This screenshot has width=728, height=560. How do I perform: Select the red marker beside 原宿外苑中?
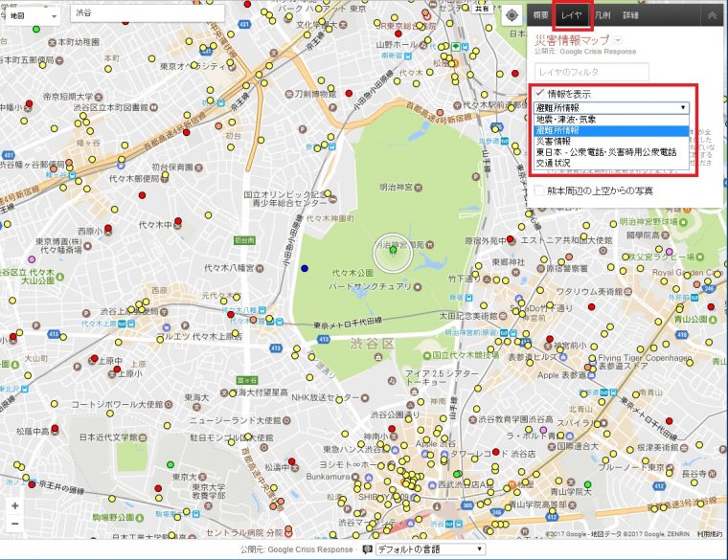click(511, 239)
